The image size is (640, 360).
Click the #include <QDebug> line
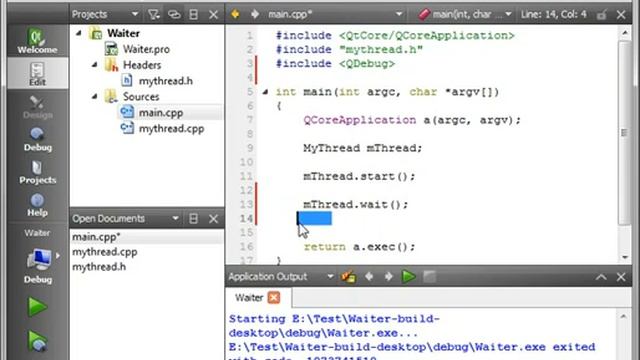[x=336, y=64]
